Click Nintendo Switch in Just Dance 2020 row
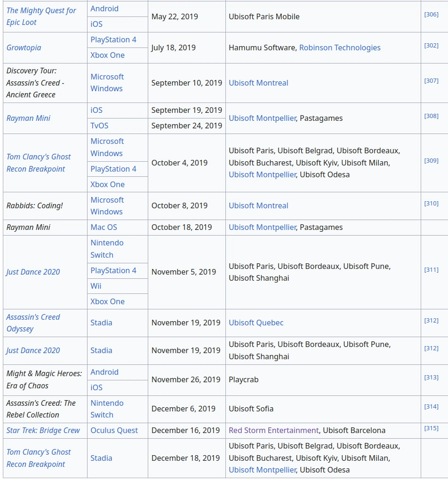This screenshot has height=481, width=448. tap(107, 249)
